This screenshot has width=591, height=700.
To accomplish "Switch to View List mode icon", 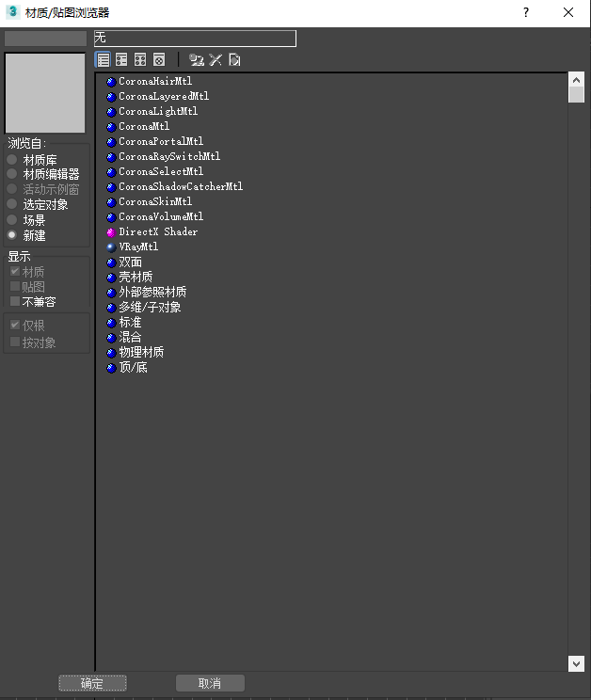I will click(x=104, y=59).
